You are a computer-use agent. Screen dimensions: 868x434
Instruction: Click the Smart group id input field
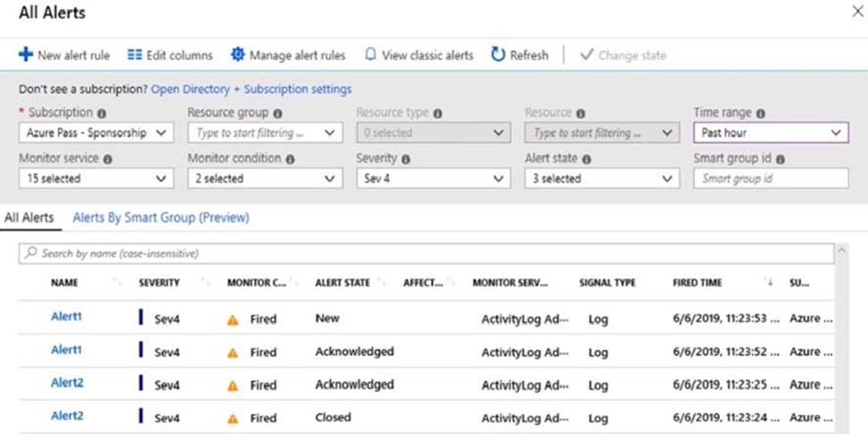[x=770, y=179]
